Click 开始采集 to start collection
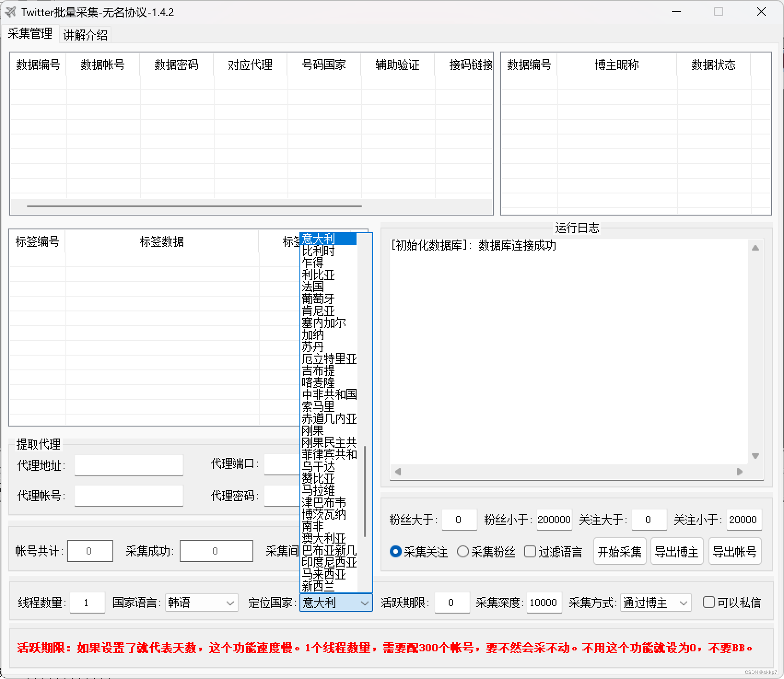 [x=620, y=551]
